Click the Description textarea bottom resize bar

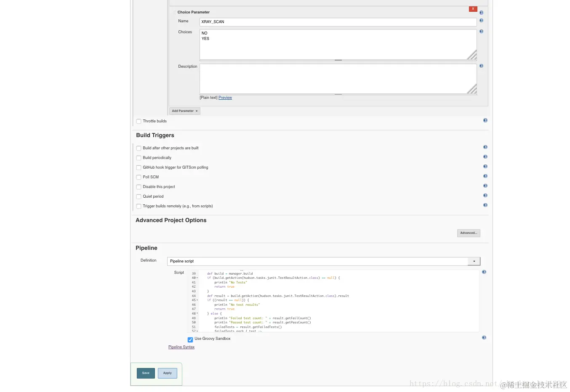tap(338, 95)
